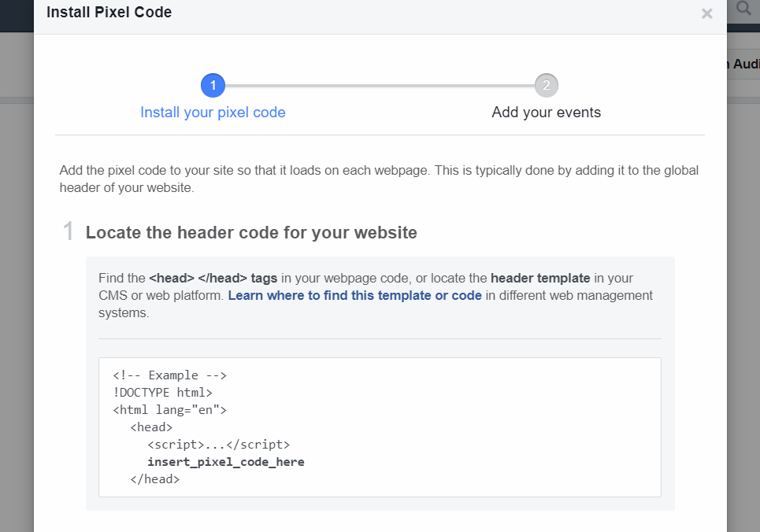Click the bold 'header template' text
Viewport: 760px width, 532px height.
pyautogui.click(x=540, y=278)
